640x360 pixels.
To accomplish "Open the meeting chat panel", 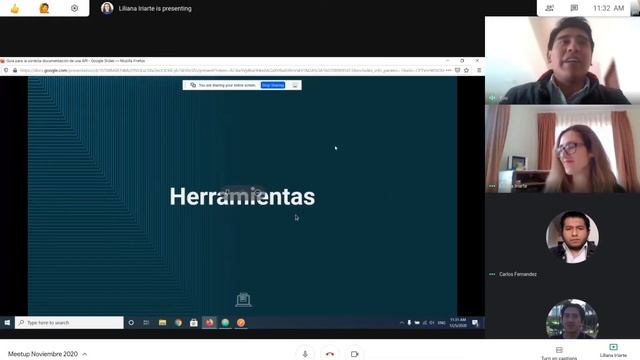I will click(574, 8).
